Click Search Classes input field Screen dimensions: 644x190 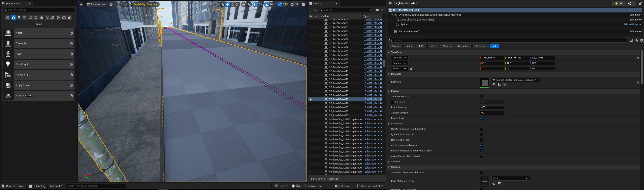[39, 10]
